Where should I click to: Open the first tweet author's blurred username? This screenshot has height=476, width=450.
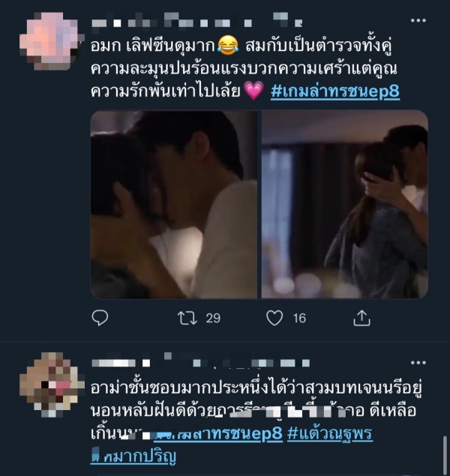pyautogui.click(x=196, y=21)
